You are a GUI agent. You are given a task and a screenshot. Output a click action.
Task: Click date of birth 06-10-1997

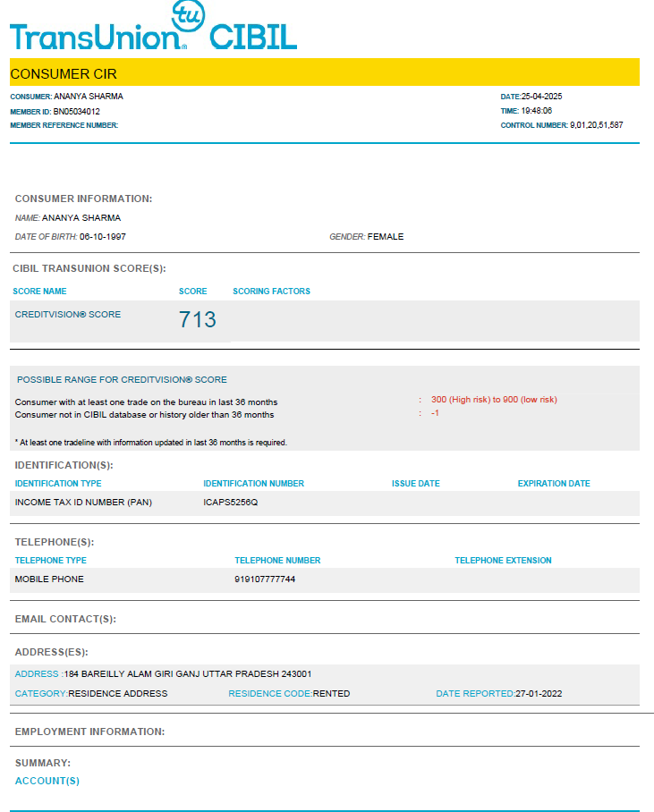[103, 237]
